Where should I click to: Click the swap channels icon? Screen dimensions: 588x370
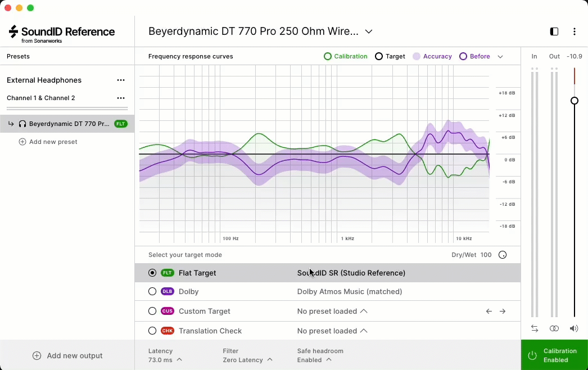coord(535,328)
